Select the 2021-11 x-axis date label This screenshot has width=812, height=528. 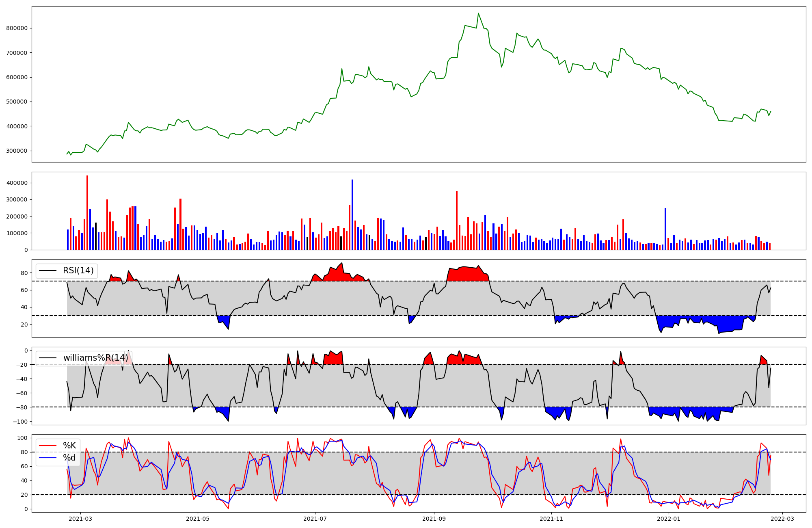coord(551,519)
